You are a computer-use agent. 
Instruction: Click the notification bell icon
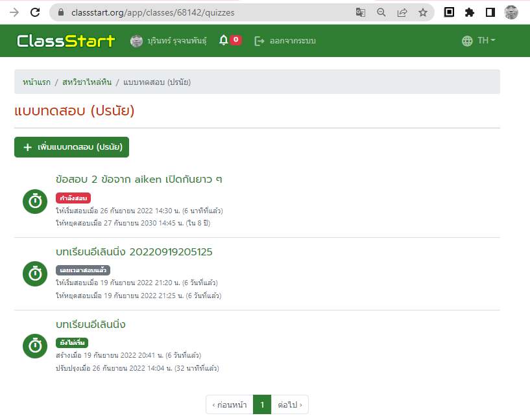tap(224, 41)
